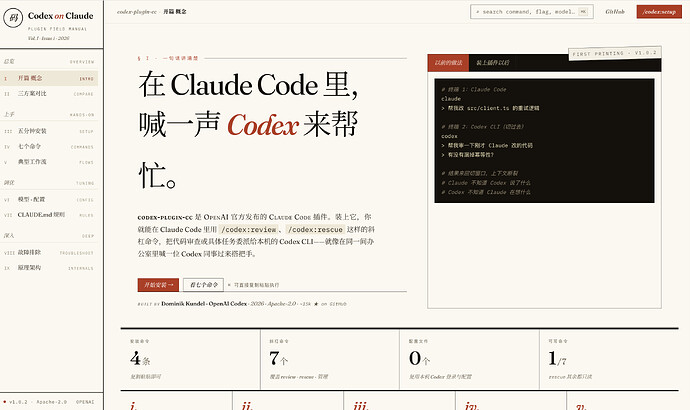Click the stat card showing 7
Screen dimensions: 690x410
pos(330,359)
